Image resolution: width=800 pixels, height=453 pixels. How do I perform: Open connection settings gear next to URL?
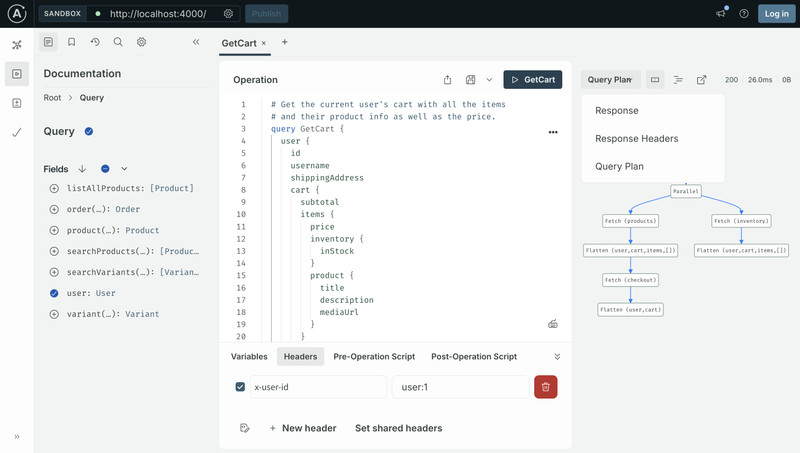pyautogui.click(x=229, y=14)
